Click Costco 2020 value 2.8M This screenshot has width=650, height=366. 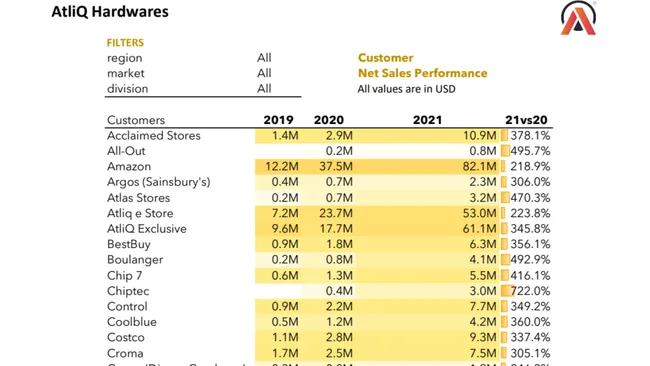click(339, 337)
